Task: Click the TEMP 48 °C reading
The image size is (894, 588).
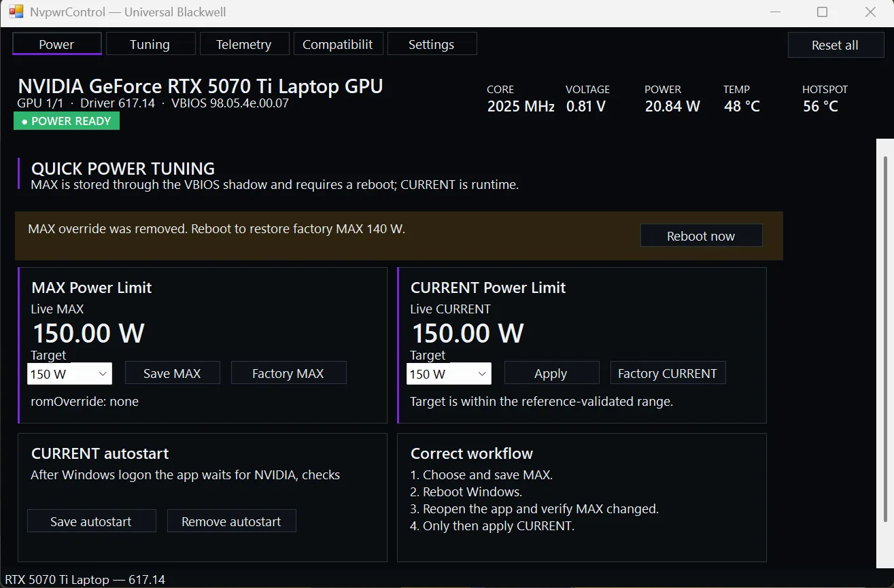Action: 742,99
